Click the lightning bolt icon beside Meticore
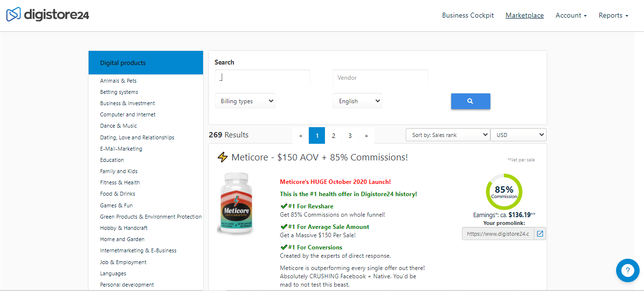 (x=223, y=157)
